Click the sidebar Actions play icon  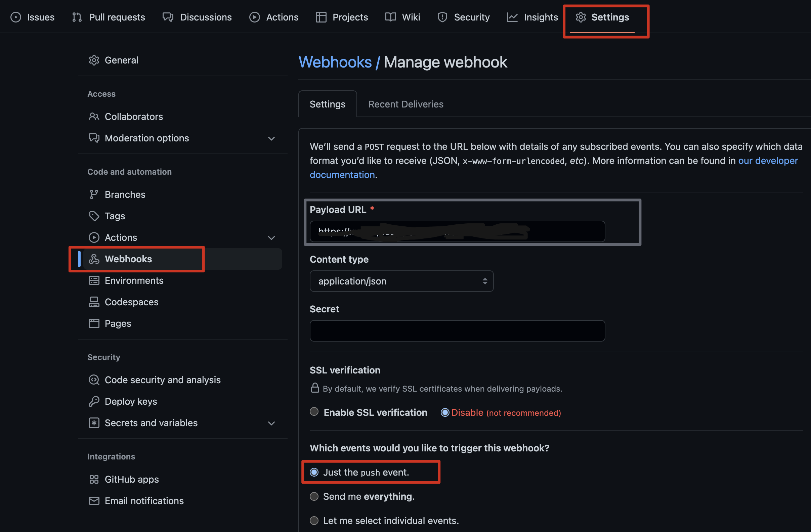pos(94,237)
